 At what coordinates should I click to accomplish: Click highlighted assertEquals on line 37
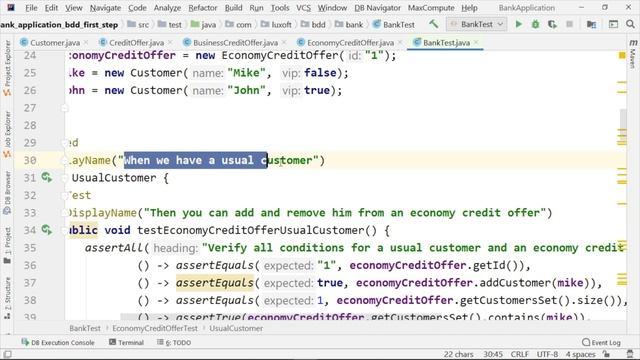(215, 283)
